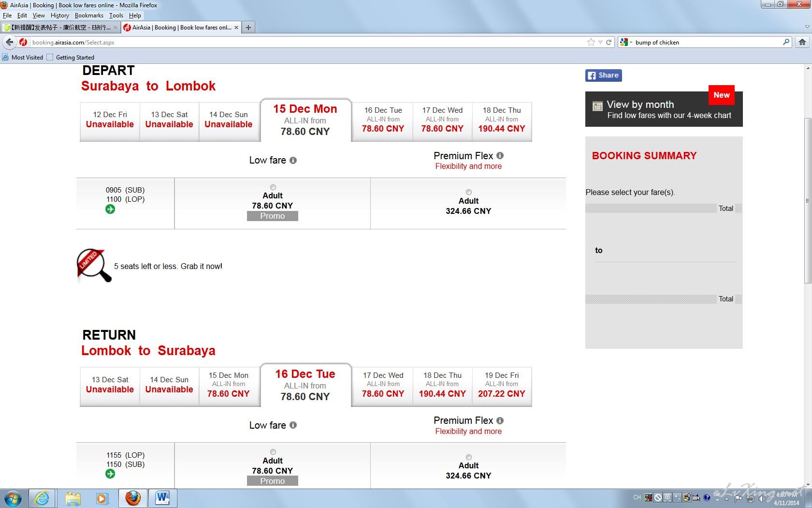The width and height of the screenshot is (812, 508).
Task: Click the Low fare info icon for departure
Action: tap(293, 161)
